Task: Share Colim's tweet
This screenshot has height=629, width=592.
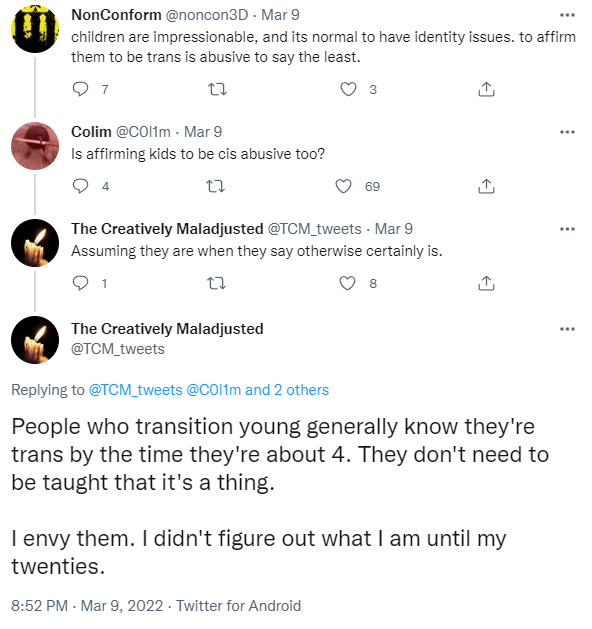Action: (486, 186)
